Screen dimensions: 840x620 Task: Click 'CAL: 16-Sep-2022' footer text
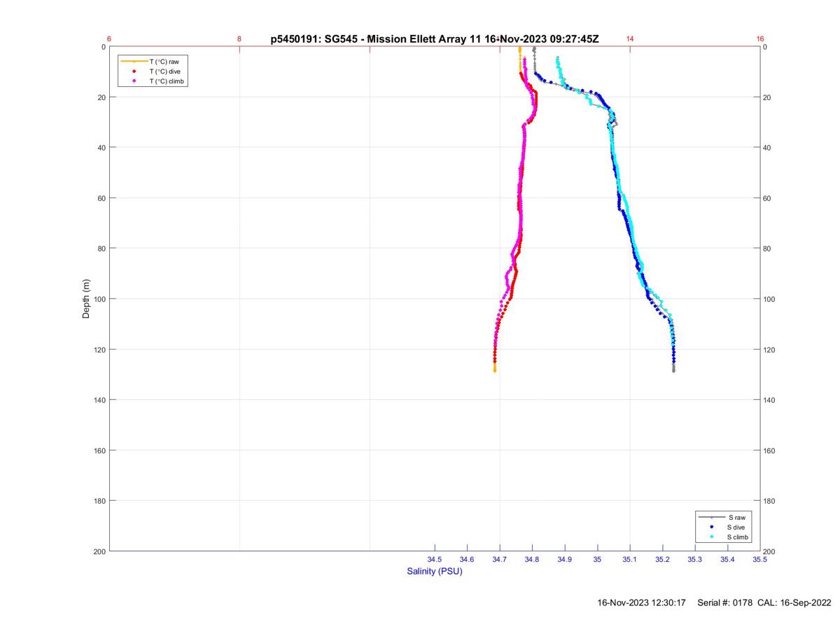click(x=794, y=602)
